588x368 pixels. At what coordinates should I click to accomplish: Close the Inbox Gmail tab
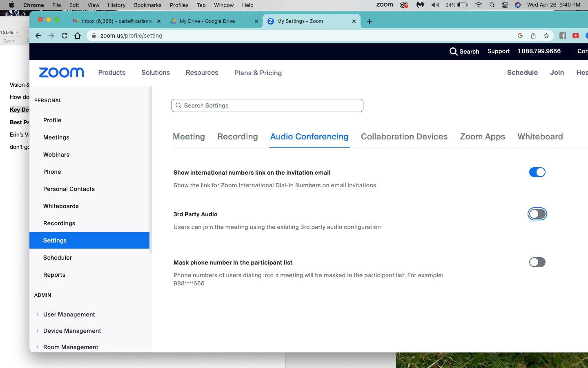159,21
